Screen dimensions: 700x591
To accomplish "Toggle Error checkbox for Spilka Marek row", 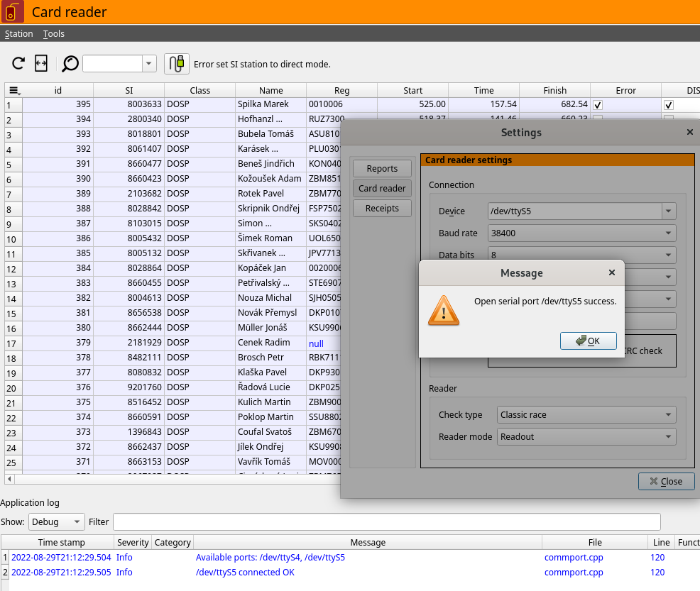I will point(598,105).
